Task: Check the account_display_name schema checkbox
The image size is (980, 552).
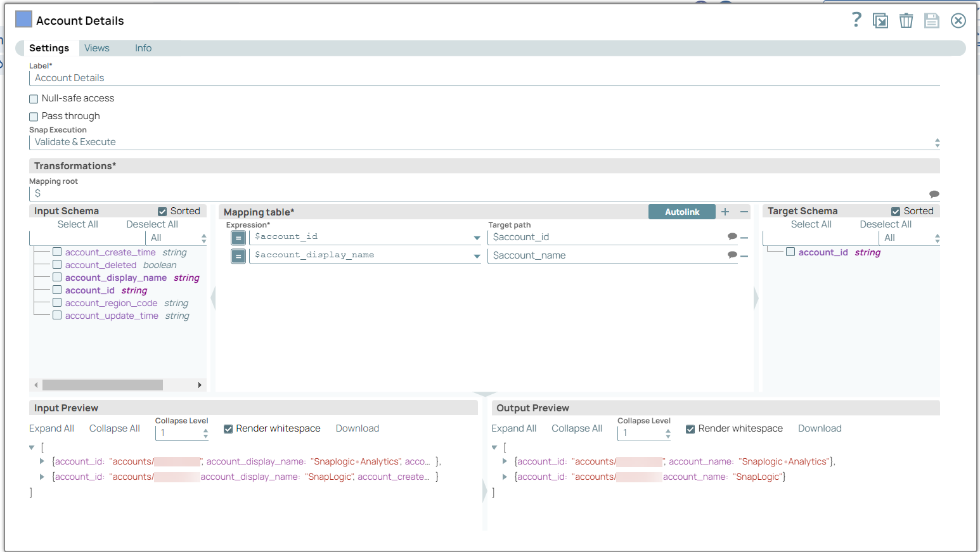Action: tap(56, 277)
